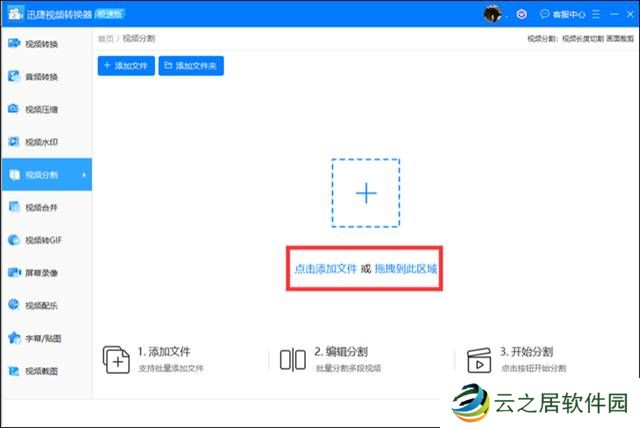The width and height of the screenshot is (640, 428).
Task: Open the 视频转换 video conversion tool
Action: (40, 44)
